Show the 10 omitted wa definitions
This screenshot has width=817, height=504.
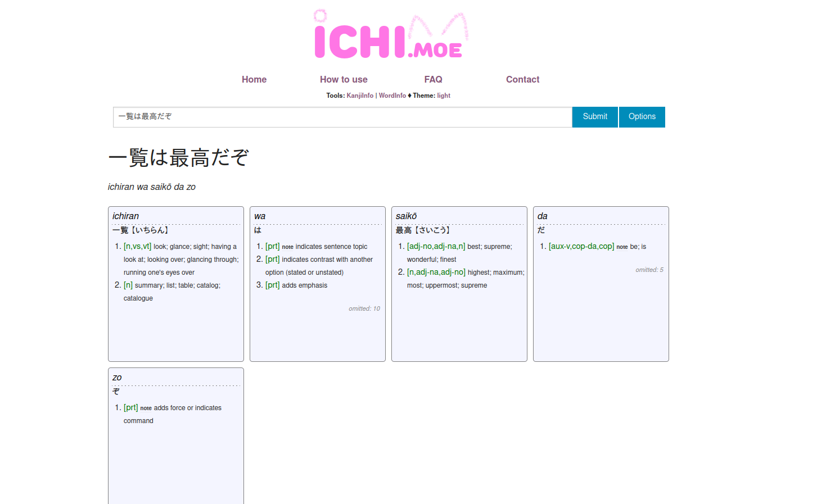[364, 308]
